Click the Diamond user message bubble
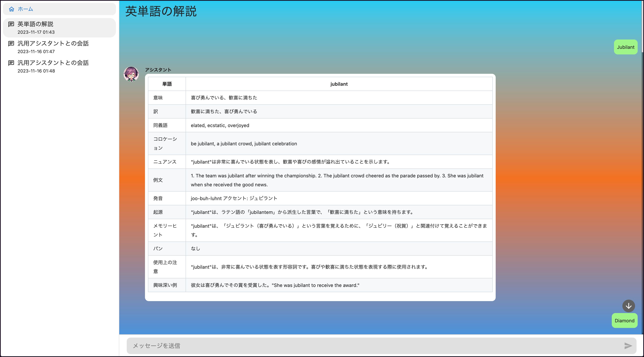Screen dimensions: 644x357 coord(624,320)
